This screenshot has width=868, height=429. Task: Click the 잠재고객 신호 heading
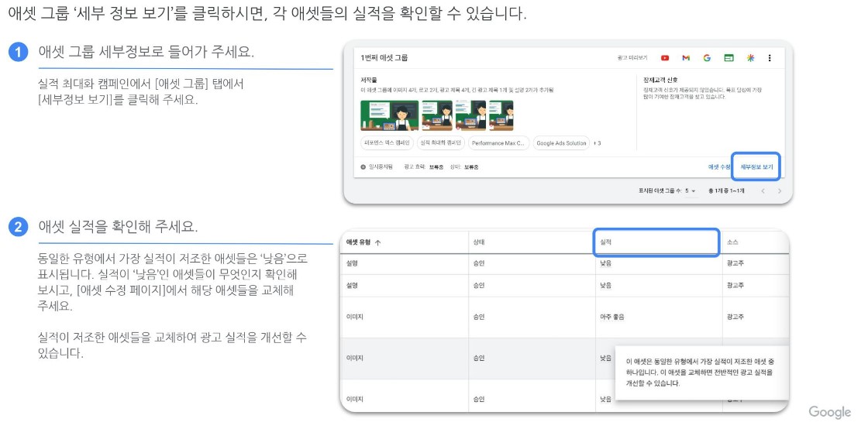(660, 81)
